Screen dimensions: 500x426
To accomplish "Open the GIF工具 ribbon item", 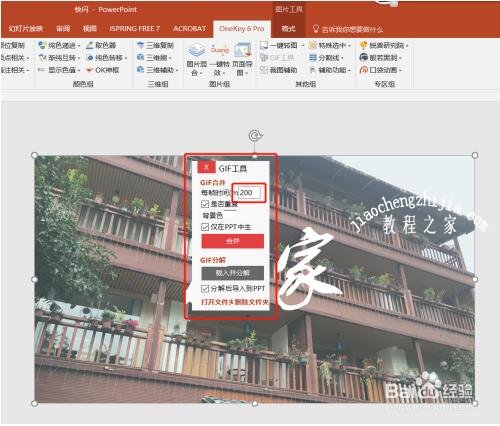I will pos(277,58).
